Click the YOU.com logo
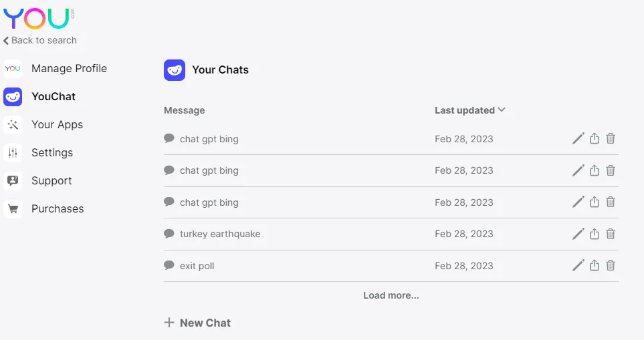Screen dimensions: 644x340 39,19
